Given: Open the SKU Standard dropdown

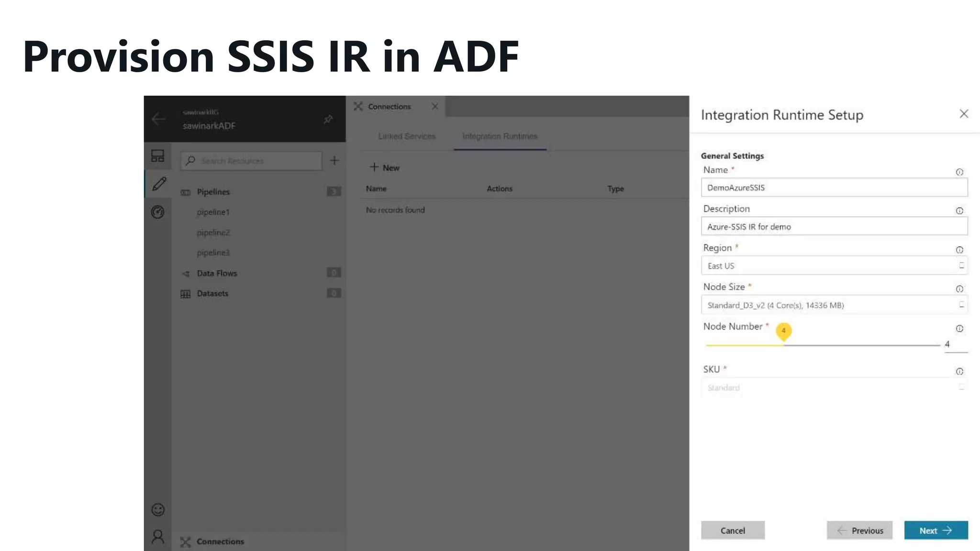Looking at the screenshot, I should pyautogui.click(x=834, y=387).
